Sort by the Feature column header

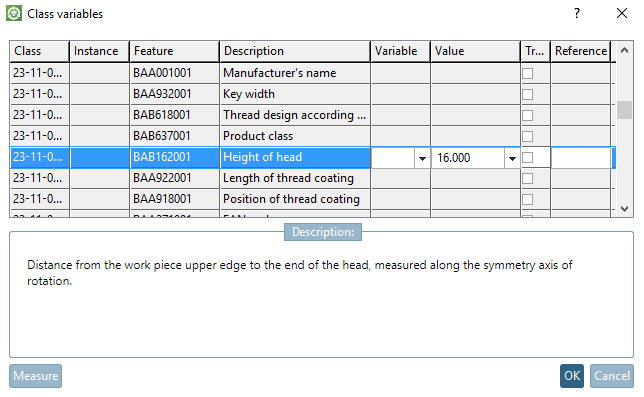pyautogui.click(x=175, y=51)
